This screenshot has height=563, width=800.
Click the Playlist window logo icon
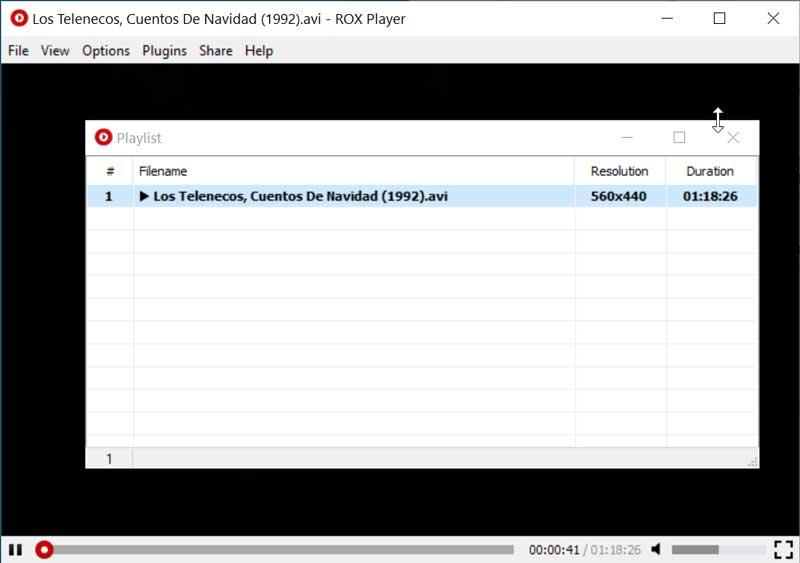click(x=103, y=137)
